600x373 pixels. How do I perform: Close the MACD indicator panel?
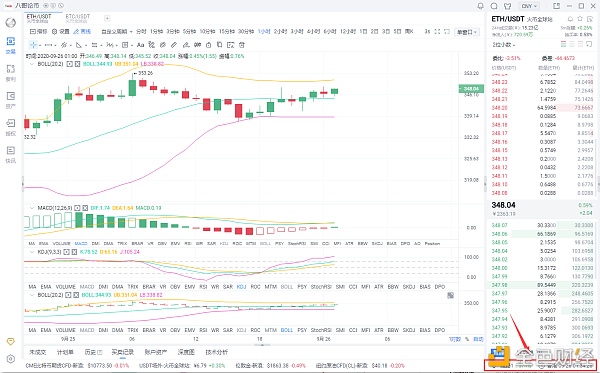coord(85,208)
